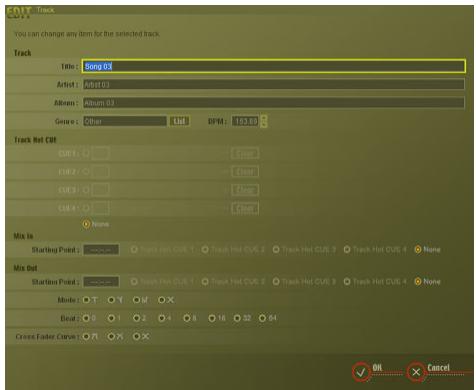Click the Album input field
Image resolution: width=476 pixels, height=390 pixels.
tap(273, 103)
